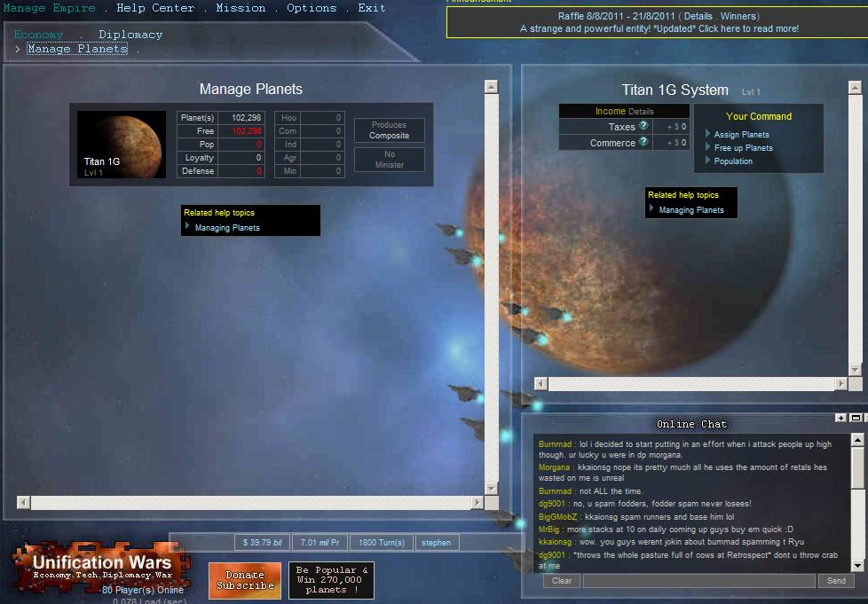Open Managing Planets help topic in left panel
Image resolution: width=868 pixels, height=604 pixels.
coord(227,228)
